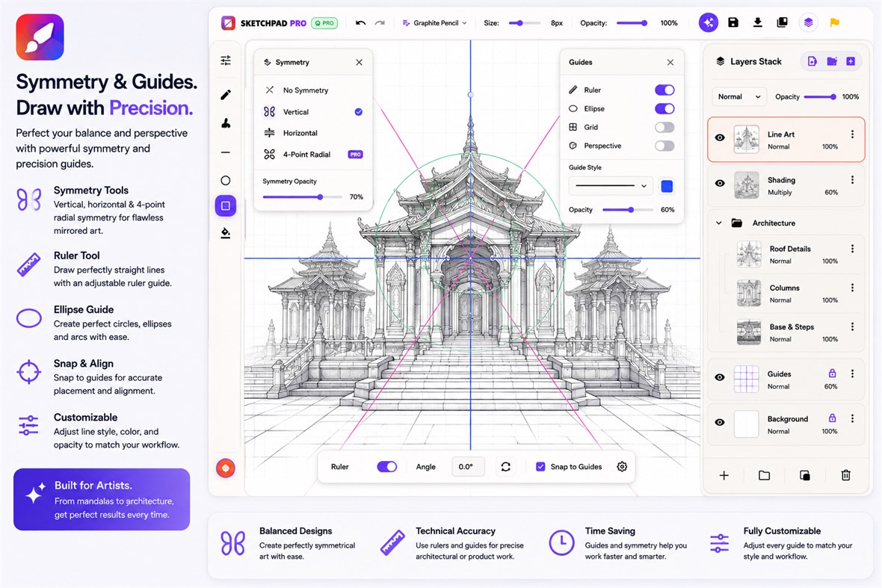Close the Guides panel

670,63
